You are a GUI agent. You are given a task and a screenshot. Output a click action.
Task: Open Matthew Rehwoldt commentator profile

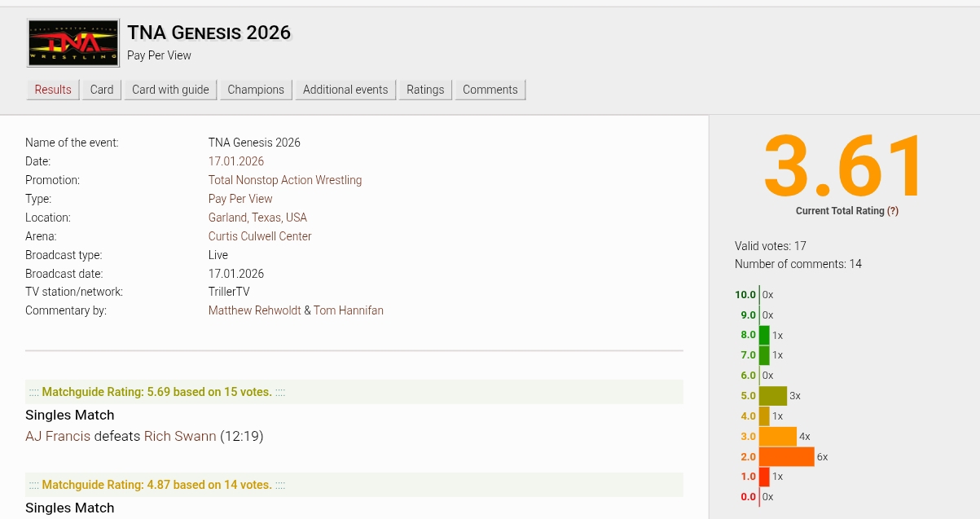tap(254, 310)
